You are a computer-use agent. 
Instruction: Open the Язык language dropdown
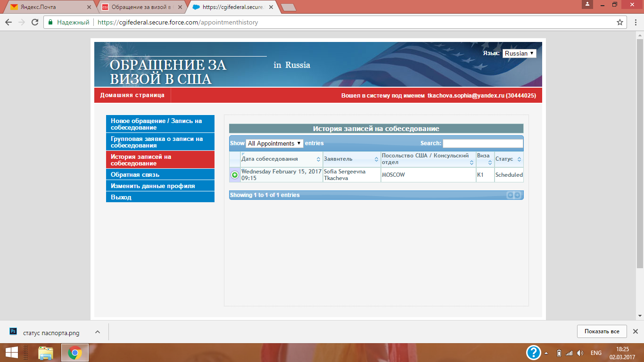pyautogui.click(x=519, y=53)
